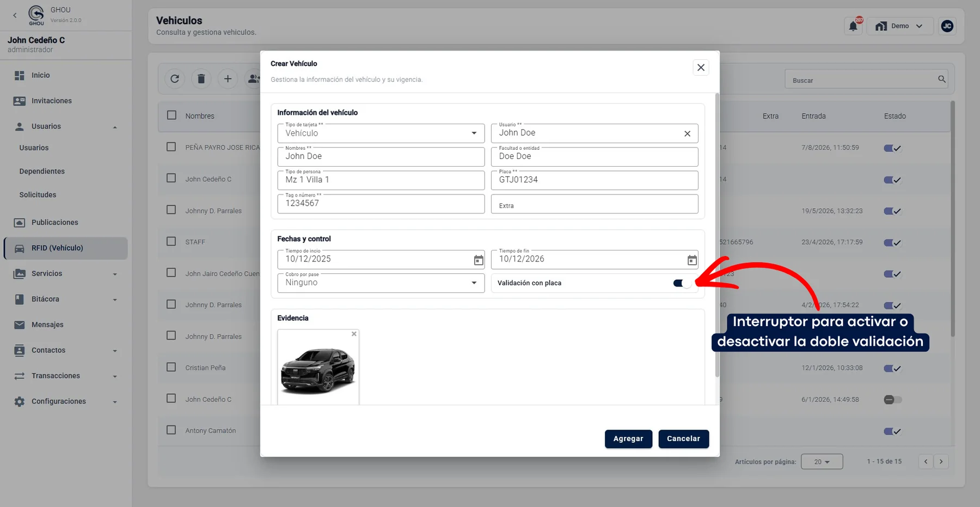This screenshot has width=980, height=507.
Task: Go to the next page arrow
Action: coord(941,461)
